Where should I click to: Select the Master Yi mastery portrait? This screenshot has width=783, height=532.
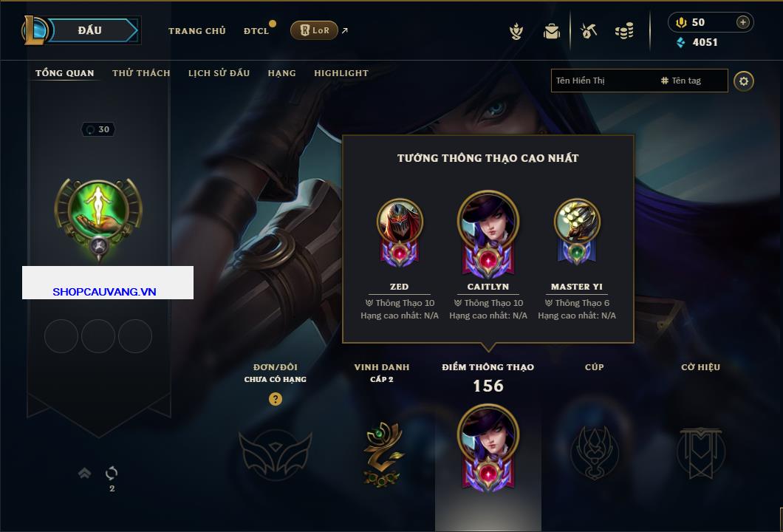577,232
